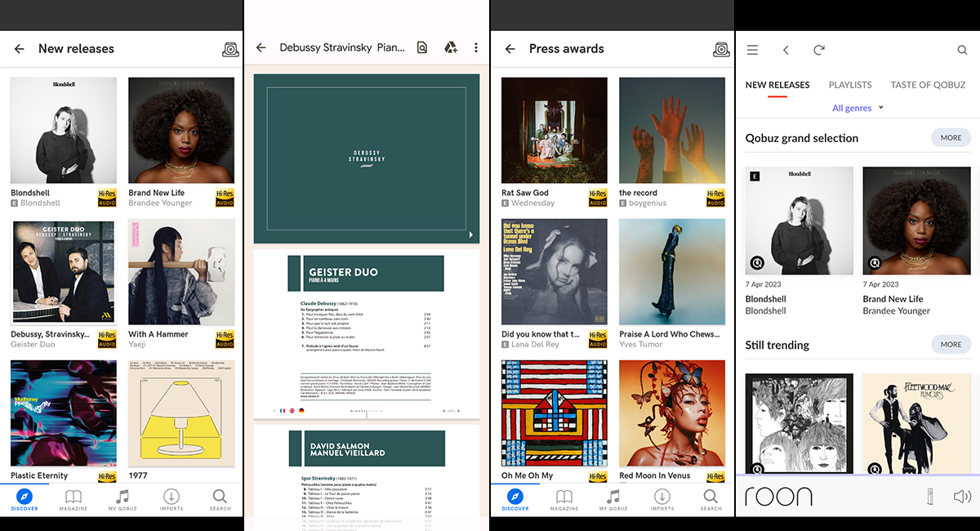Screen dimensions: 980x531
Task: Open the Oh Me Oh My album cover
Action: 555,413
